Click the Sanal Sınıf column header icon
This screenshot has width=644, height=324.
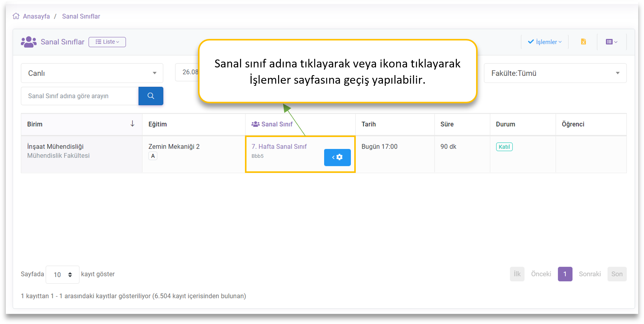pyautogui.click(x=255, y=124)
